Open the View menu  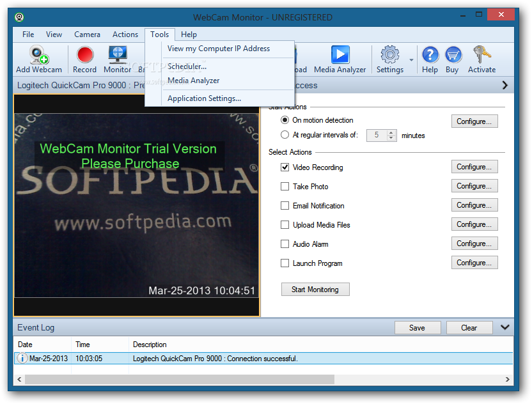click(x=54, y=35)
